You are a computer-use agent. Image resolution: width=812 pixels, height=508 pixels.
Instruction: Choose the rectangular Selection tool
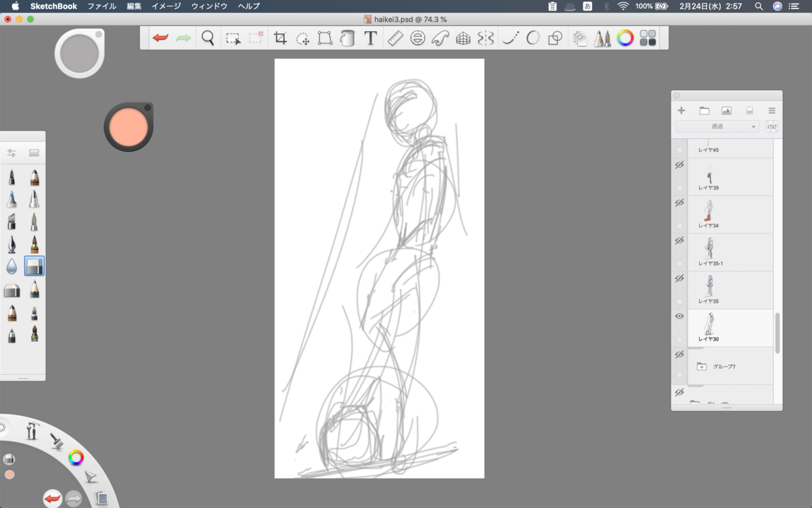point(233,39)
